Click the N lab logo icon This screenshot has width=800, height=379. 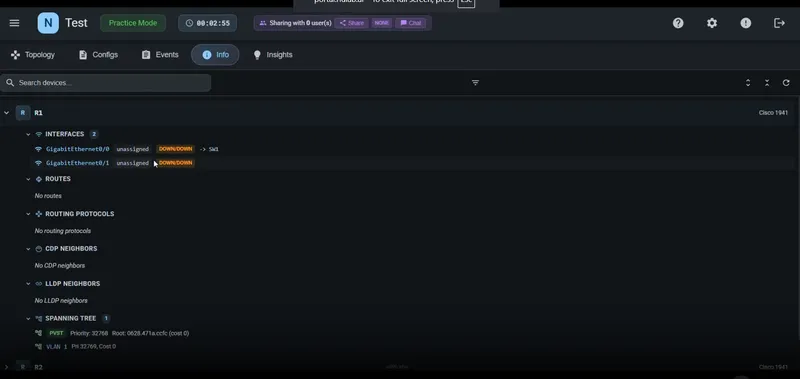coord(48,23)
